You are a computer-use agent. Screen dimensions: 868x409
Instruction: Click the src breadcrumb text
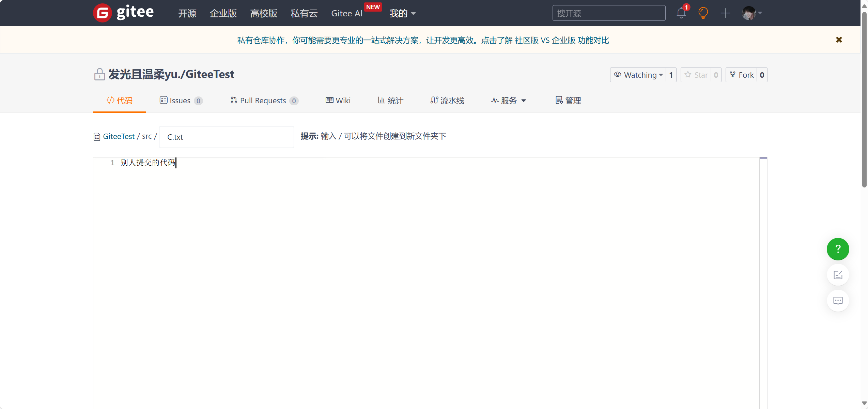[147, 136]
